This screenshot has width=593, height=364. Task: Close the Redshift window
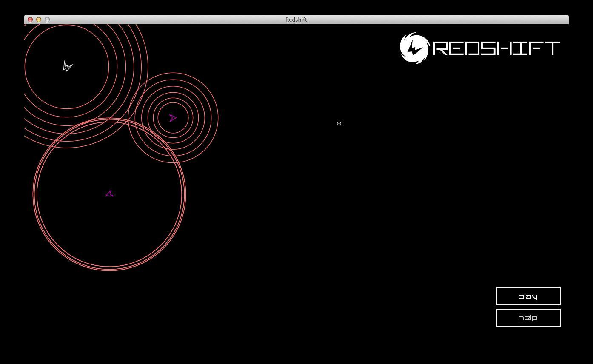click(x=30, y=20)
